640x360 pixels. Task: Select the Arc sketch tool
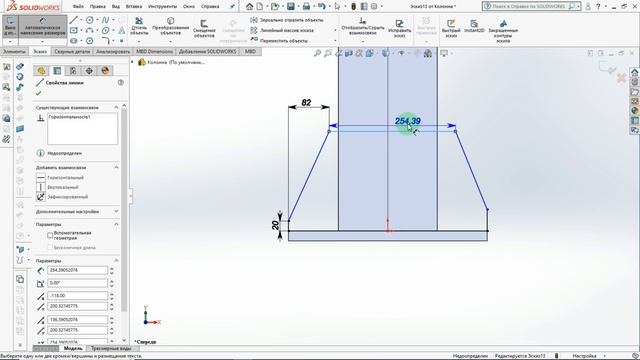(x=89, y=31)
